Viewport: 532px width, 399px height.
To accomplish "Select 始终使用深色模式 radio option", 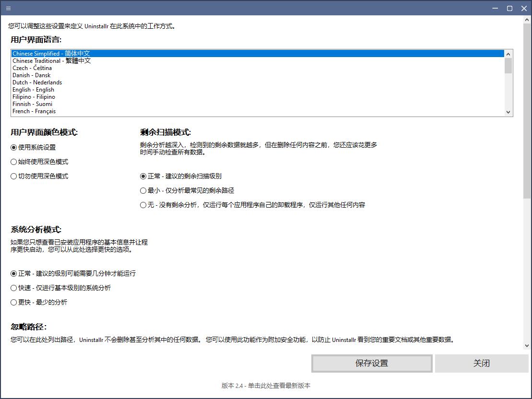I will [39, 162].
